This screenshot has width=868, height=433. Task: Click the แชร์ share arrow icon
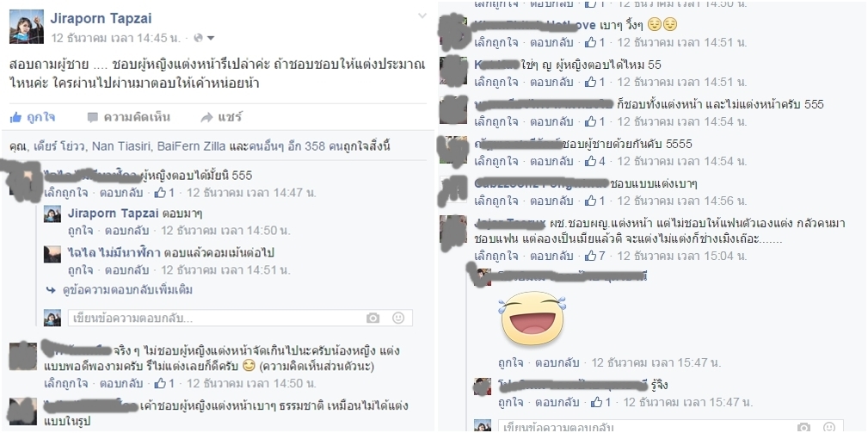pos(206,117)
